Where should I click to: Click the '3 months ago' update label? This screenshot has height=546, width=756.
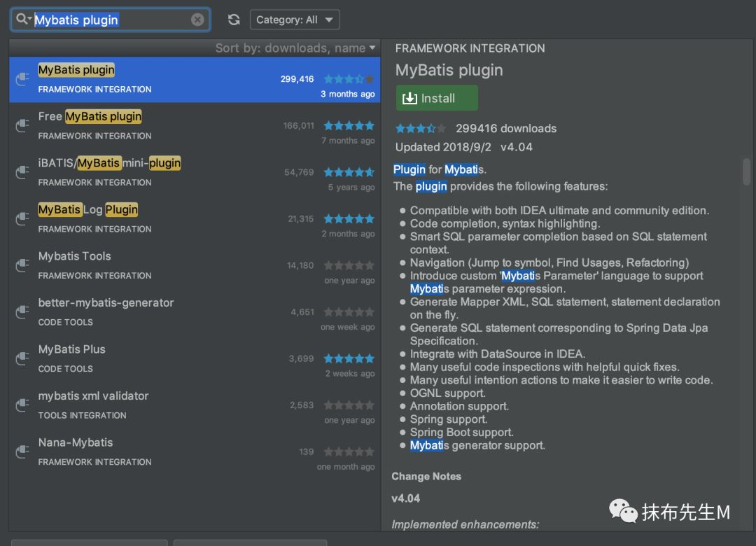(x=348, y=94)
